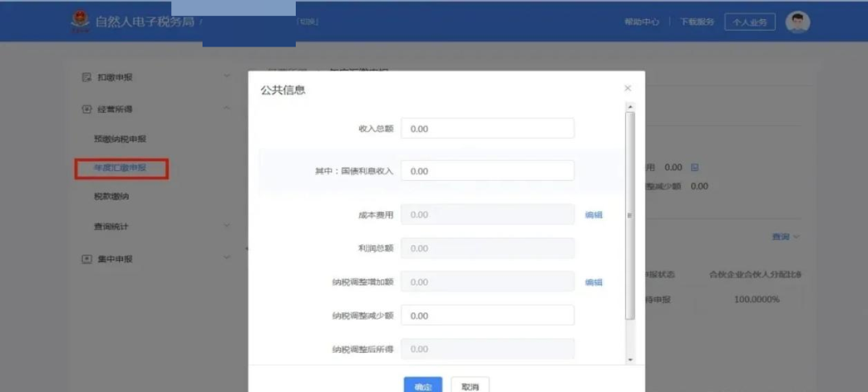Focus the 国债利息收入 input field

coord(488,171)
